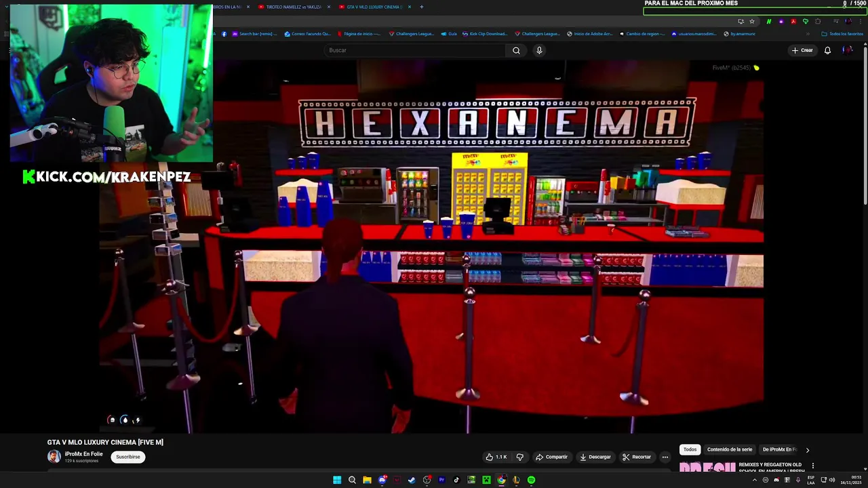Open the YouTube account avatar menu
The height and width of the screenshot is (488, 868).
(847, 50)
